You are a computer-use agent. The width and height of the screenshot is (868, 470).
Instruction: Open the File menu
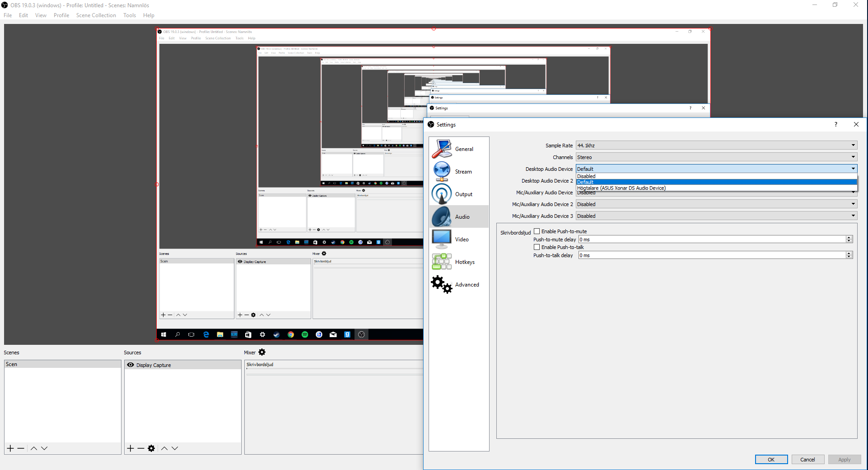[8, 15]
